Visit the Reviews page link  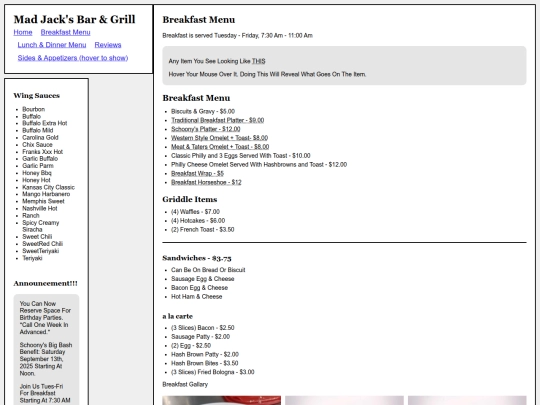108,45
